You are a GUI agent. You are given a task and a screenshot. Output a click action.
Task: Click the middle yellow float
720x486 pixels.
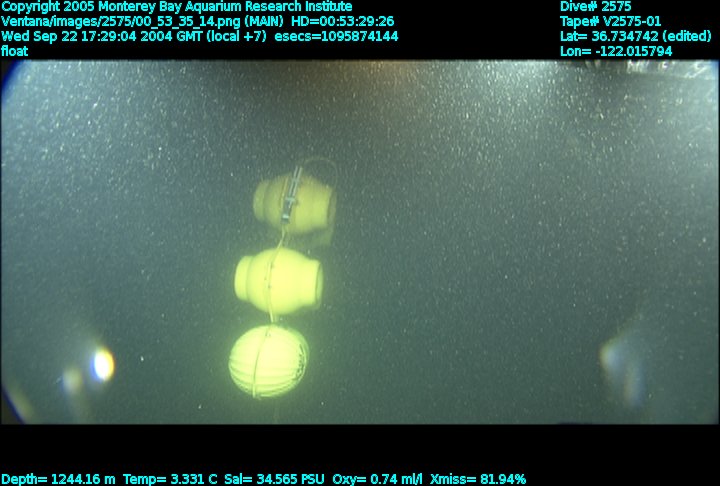pos(279,280)
